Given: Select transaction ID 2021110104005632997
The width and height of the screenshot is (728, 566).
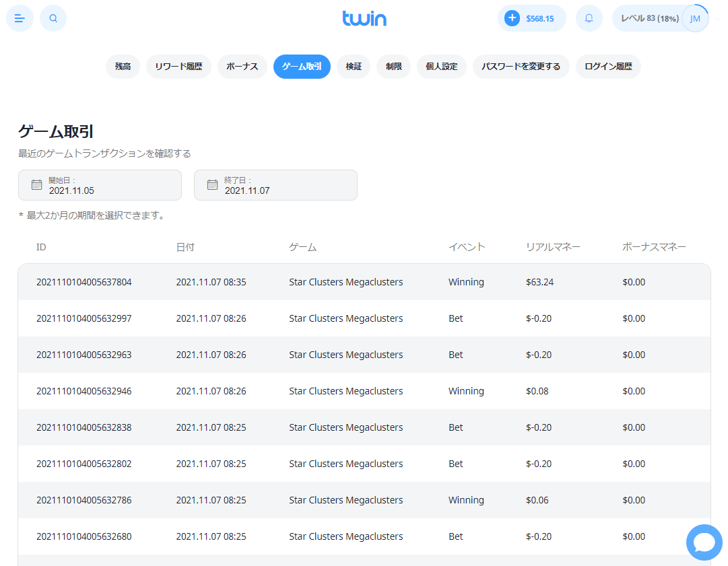Looking at the screenshot, I should (x=84, y=318).
